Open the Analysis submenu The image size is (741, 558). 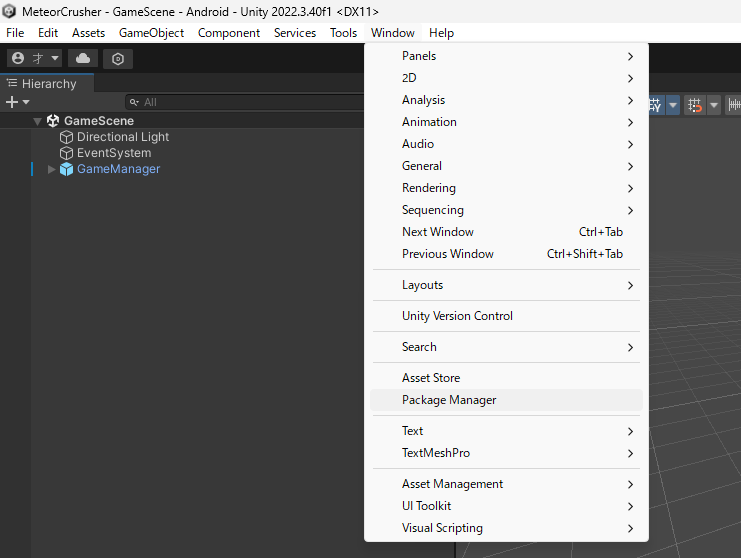[x=506, y=100]
